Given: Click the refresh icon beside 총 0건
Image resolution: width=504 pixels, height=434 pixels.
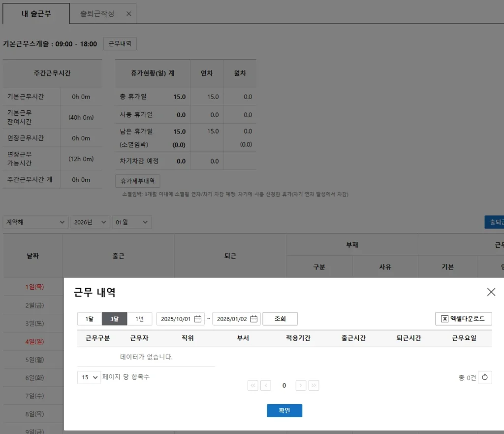Looking at the screenshot, I should [x=485, y=377].
